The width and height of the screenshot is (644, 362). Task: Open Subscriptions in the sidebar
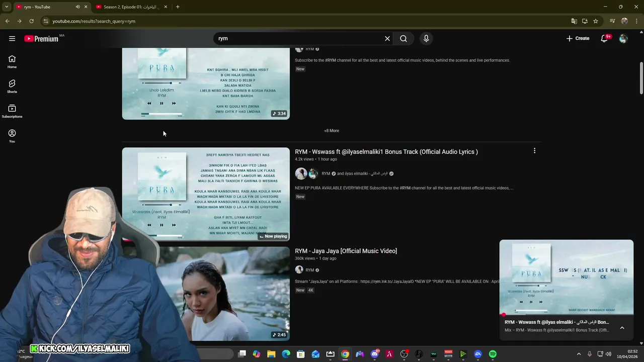click(x=12, y=111)
